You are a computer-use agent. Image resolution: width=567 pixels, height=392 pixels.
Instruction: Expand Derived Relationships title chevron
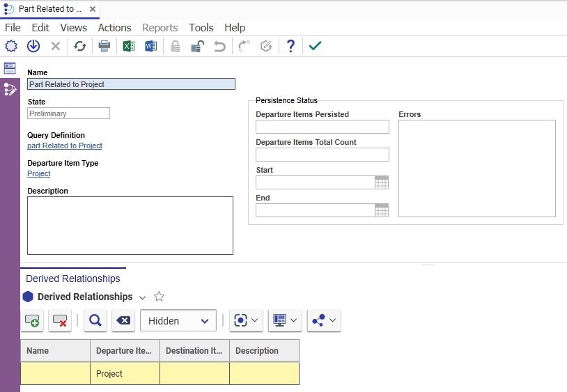143,298
